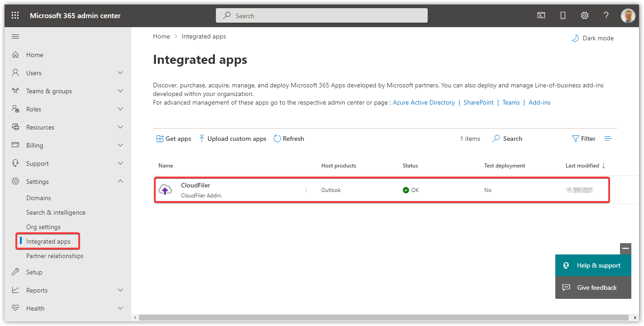Click the Roles icon in sidebar
The width and height of the screenshot is (644, 326).
[x=15, y=109]
